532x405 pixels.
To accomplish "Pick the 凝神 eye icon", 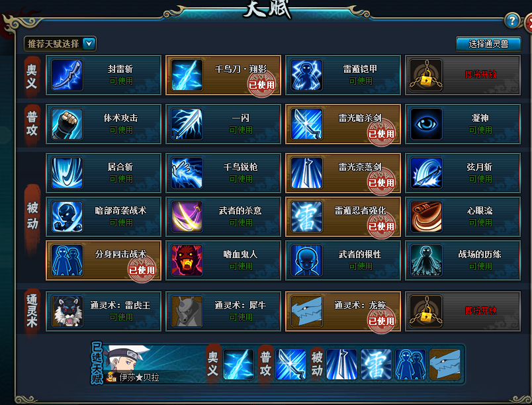I will coord(426,124).
